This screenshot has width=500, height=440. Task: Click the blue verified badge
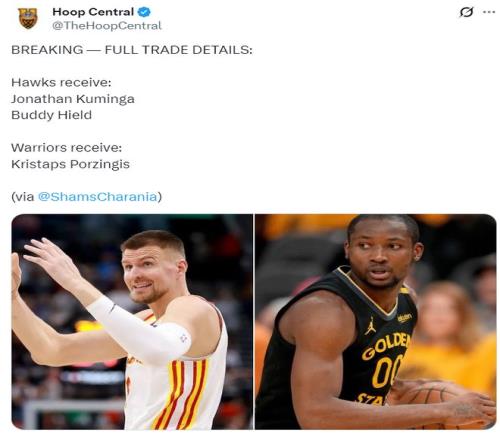click(x=144, y=12)
